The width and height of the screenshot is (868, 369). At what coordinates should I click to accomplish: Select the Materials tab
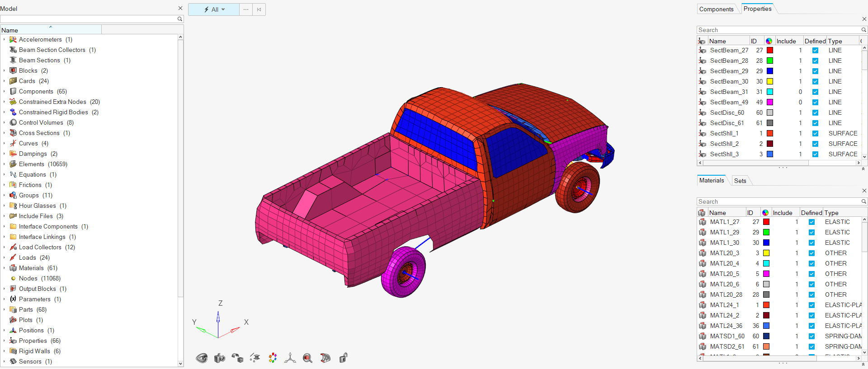coord(712,181)
